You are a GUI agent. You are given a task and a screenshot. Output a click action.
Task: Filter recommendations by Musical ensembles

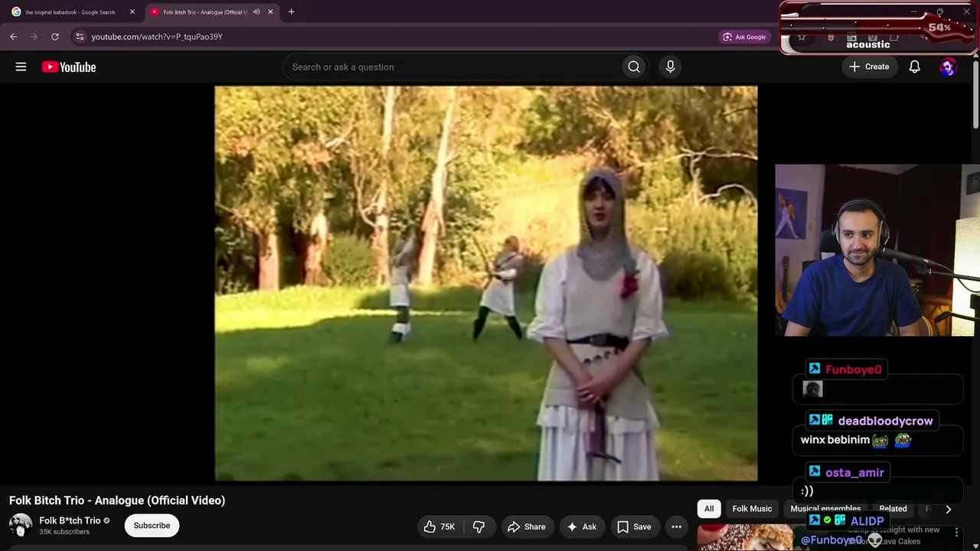[825, 509]
